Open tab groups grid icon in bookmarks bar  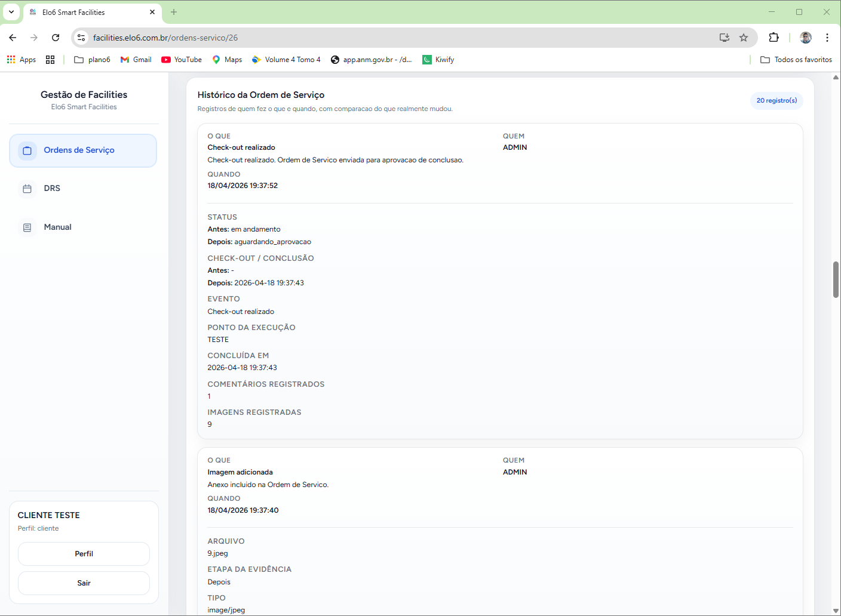click(x=50, y=60)
